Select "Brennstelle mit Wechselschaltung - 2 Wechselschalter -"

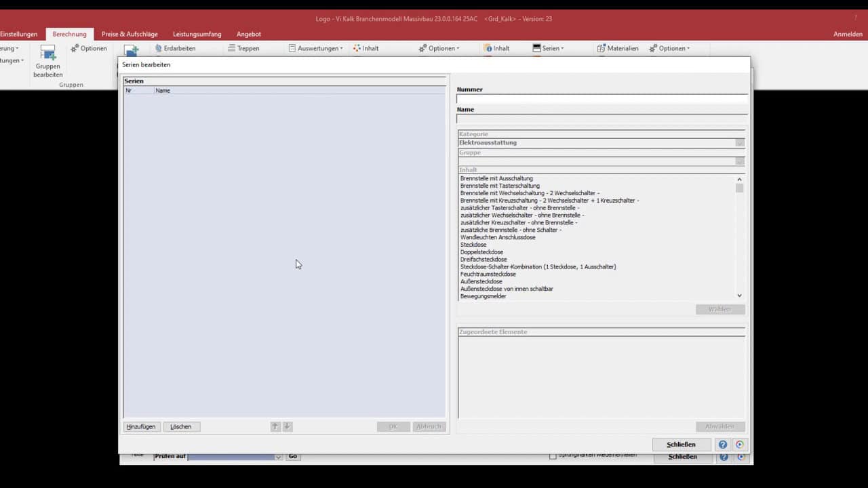coord(530,193)
